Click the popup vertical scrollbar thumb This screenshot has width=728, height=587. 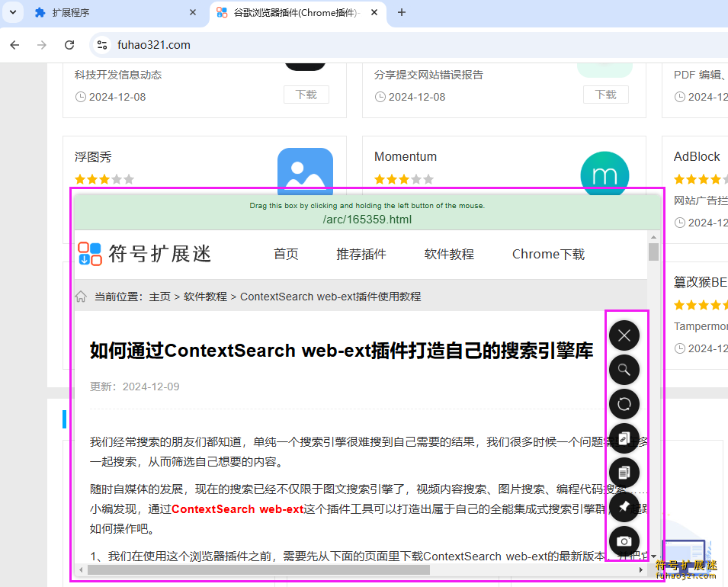(653, 252)
